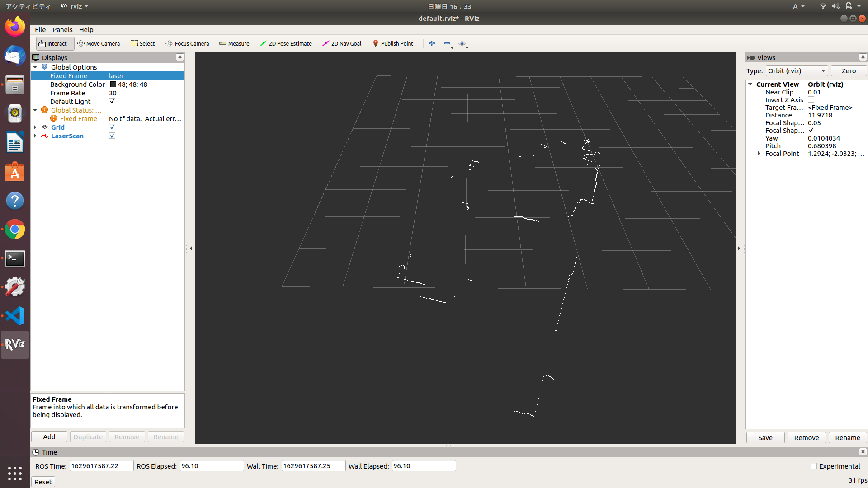Viewport: 868px width, 488px height.
Task: Activate the Move Camera tool
Action: coord(99,43)
